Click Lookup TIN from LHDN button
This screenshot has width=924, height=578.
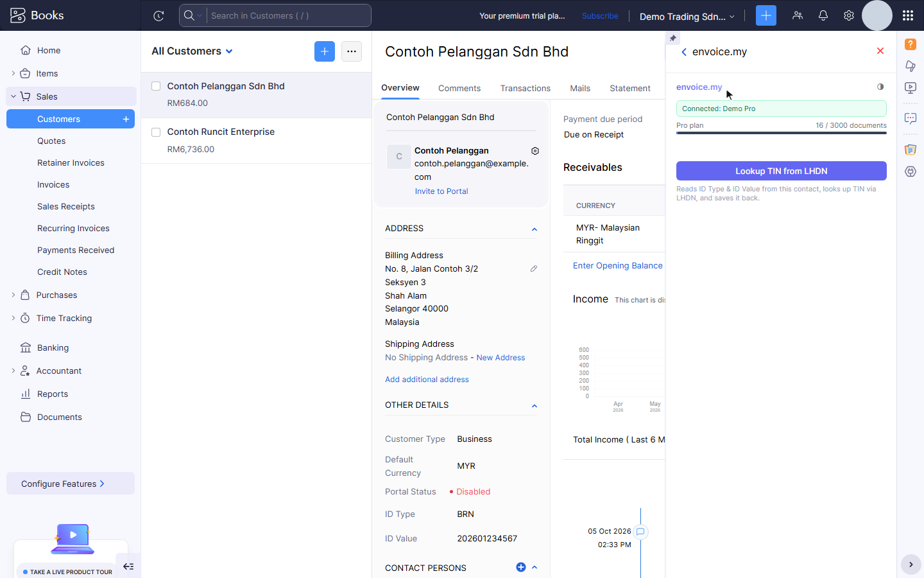782,171
